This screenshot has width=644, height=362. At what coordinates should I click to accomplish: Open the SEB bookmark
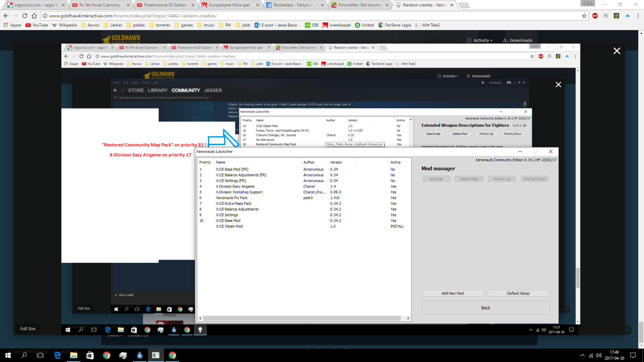[x=312, y=25]
